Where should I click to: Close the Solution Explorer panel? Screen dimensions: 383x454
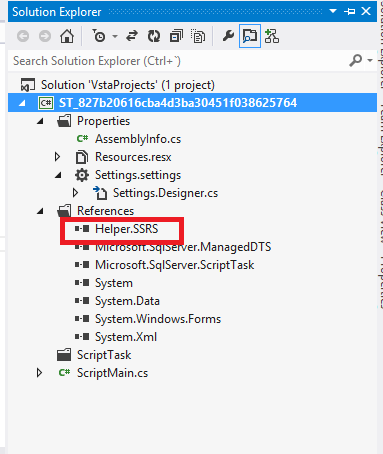[x=366, y=11]
